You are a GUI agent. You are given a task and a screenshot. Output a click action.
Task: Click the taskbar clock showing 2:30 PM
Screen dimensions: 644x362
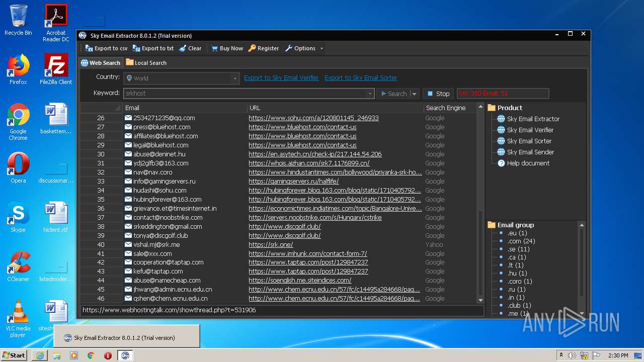[618, 355]
